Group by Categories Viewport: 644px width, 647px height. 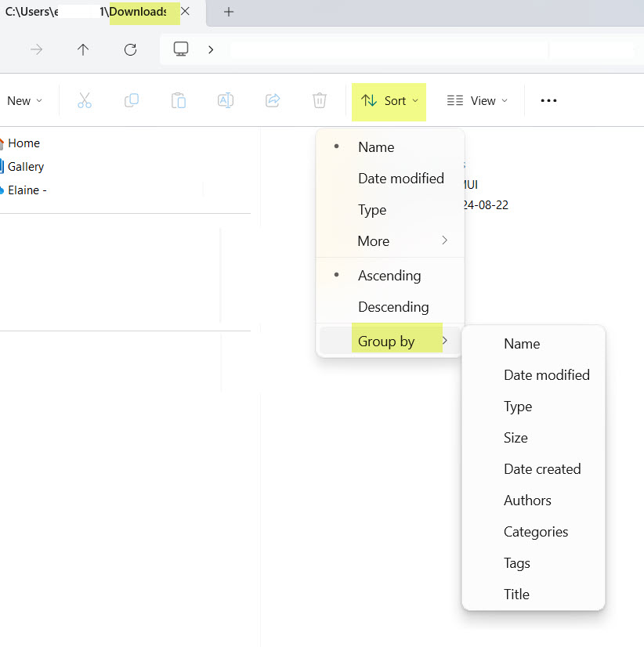point(534,532)
